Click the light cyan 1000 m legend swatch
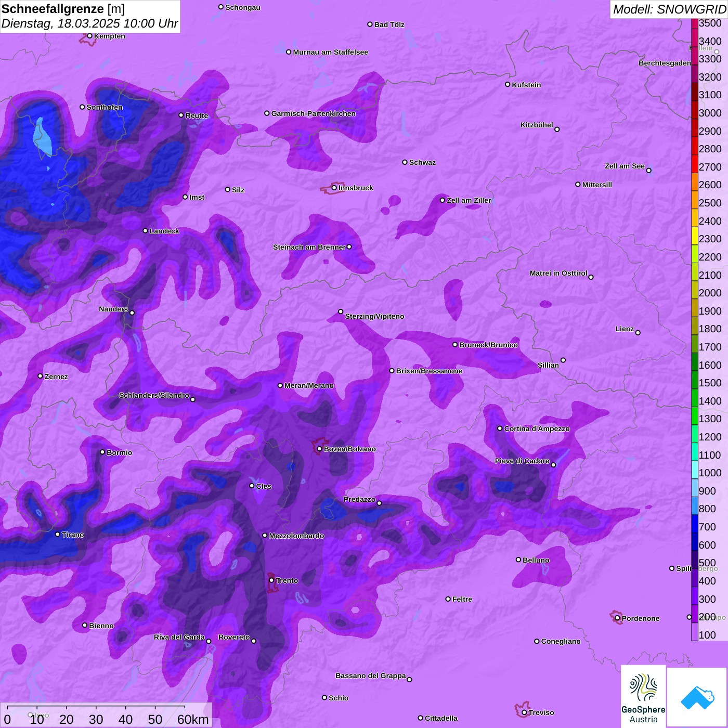 point(695,470)
